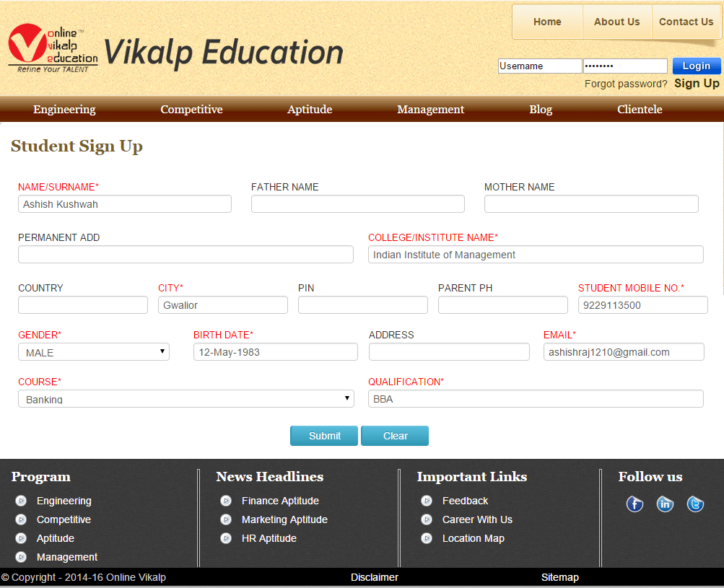Viewport: 724px width, 588px height.
Task: Click bullet icon beside Competitive in Program
Action: (21, 519)
